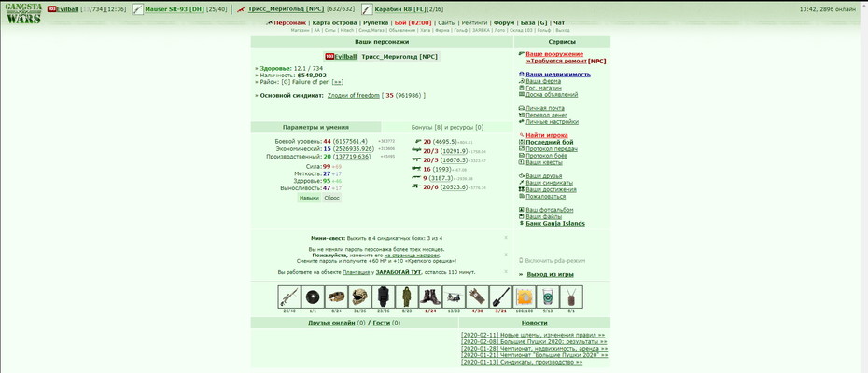Click the Сброс button

coord(331,198)
